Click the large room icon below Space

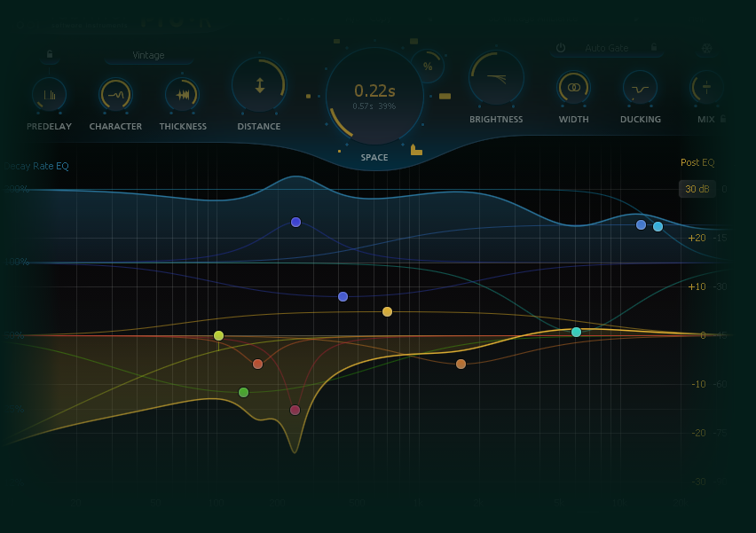(416, 150)
